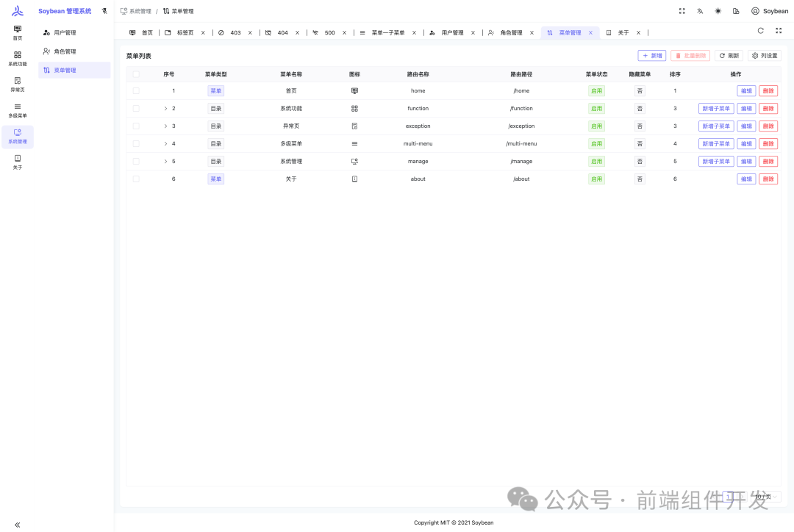Check the 关于 row checkbox
Screen dimensions: 794x532
pyautogui.click(x=136, y=179)
